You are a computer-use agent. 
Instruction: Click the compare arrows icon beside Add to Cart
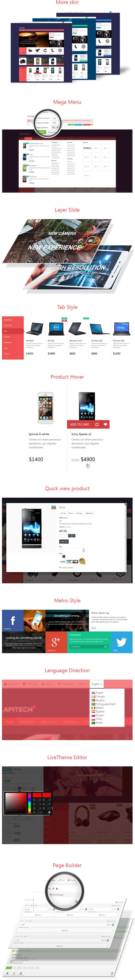coord(97,424)
